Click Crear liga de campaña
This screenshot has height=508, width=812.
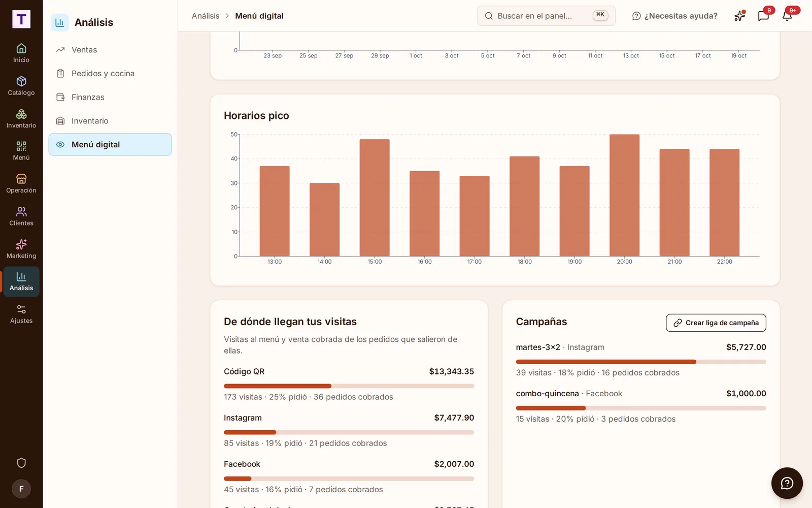[x=716, y=323]
